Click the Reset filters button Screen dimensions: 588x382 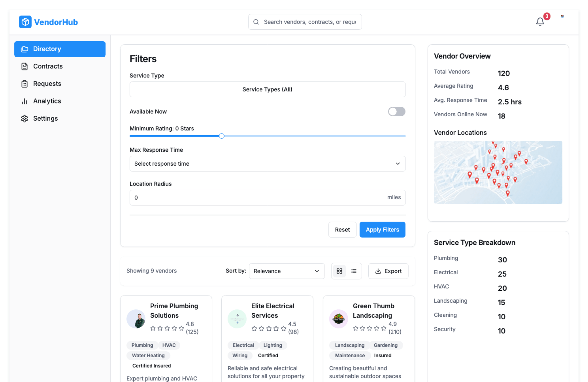[x=342, y=230]
